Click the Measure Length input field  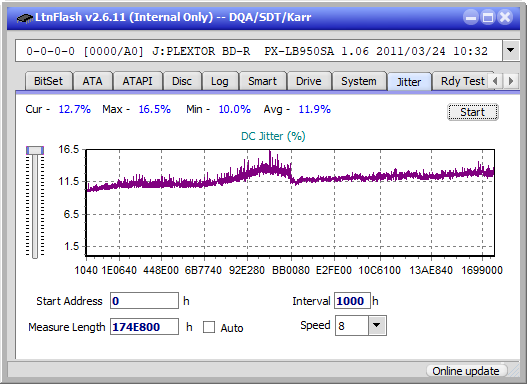[145, 327]
